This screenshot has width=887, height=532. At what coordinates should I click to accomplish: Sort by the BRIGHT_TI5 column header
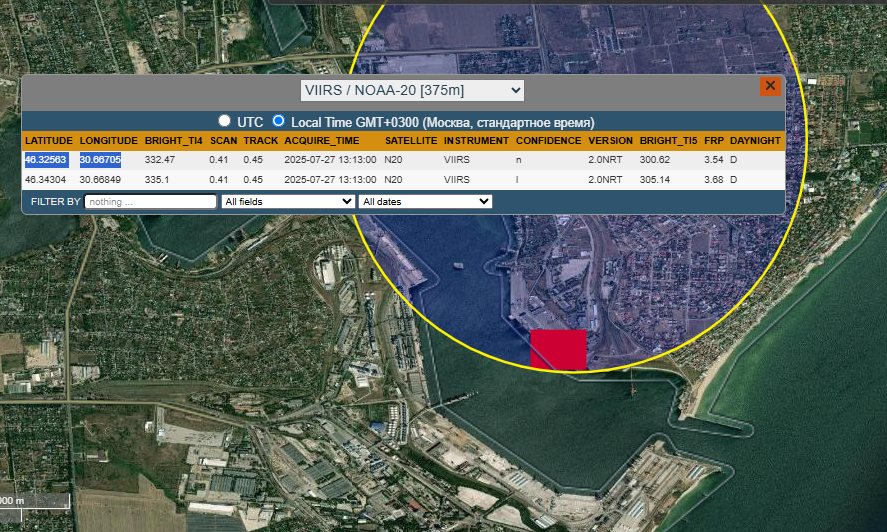click(668, 140)
